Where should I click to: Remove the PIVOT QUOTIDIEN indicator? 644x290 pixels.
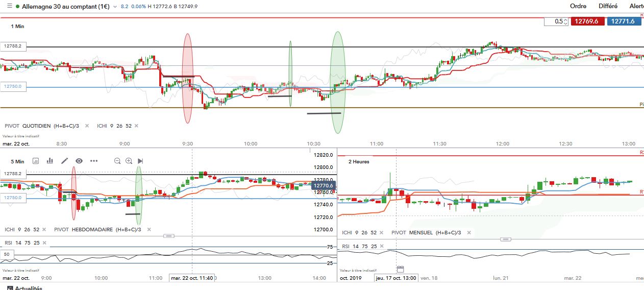pos(87,126)
